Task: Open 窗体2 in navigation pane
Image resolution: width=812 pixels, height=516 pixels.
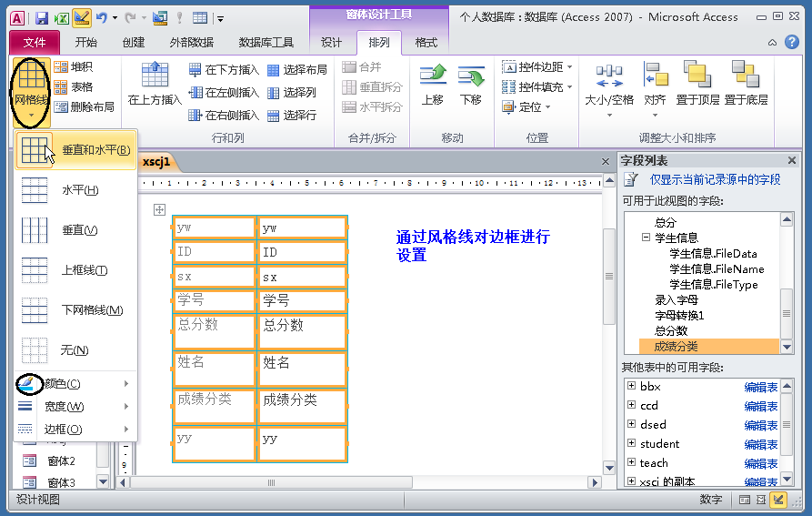Action: [x=61, y=460]
